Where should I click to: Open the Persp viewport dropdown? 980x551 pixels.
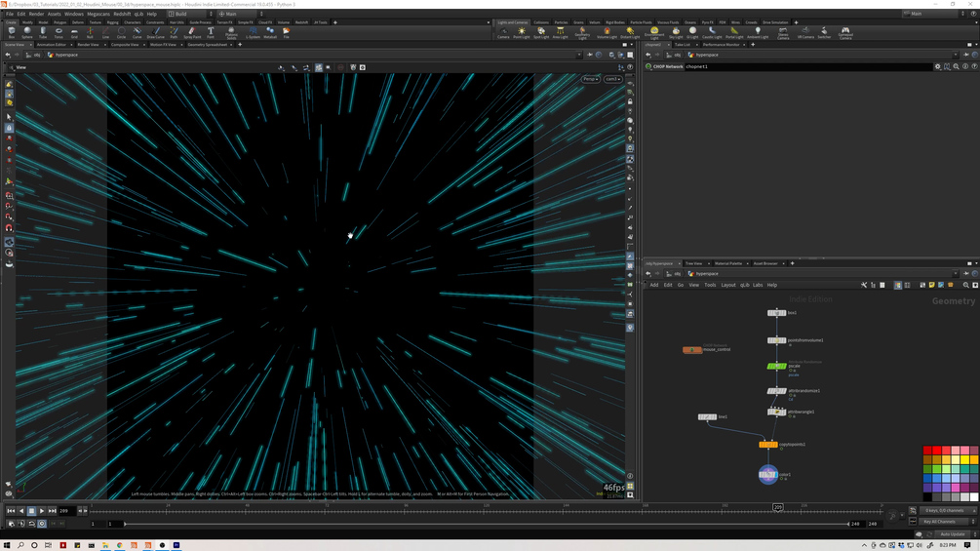pyautogui.click(x=590, y=79)
